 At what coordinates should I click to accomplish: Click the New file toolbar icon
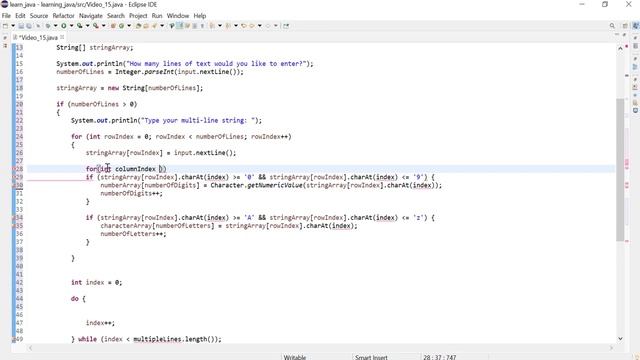5,26
